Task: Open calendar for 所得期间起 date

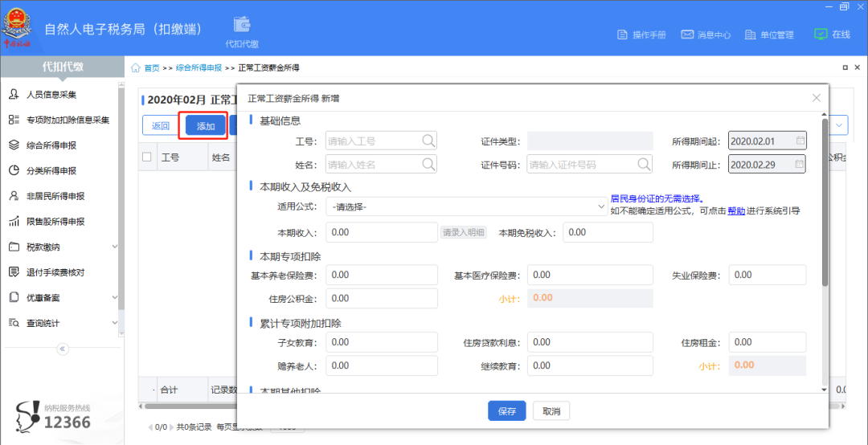Action: (x=800, y=141)
